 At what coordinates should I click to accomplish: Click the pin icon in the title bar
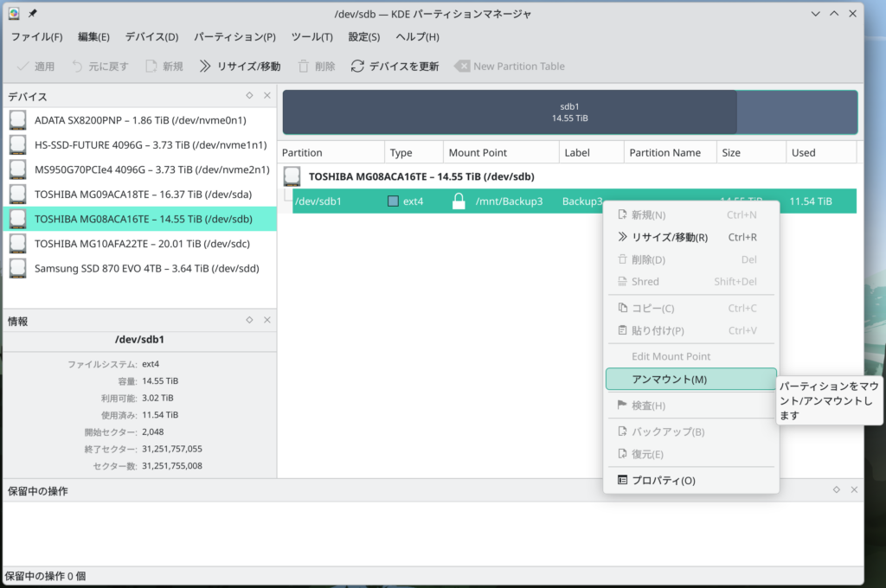tap(33, 14)
